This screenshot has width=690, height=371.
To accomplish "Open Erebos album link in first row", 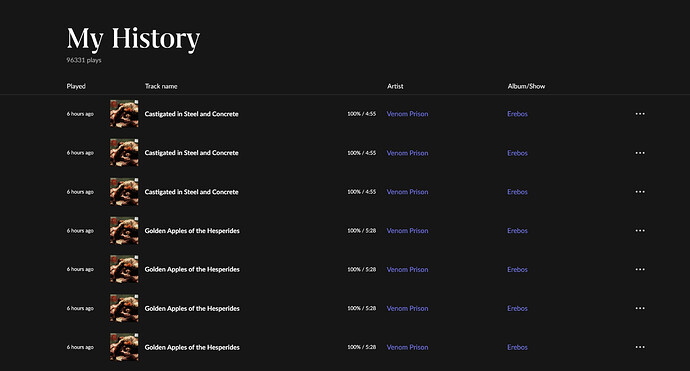I will 518,114.
